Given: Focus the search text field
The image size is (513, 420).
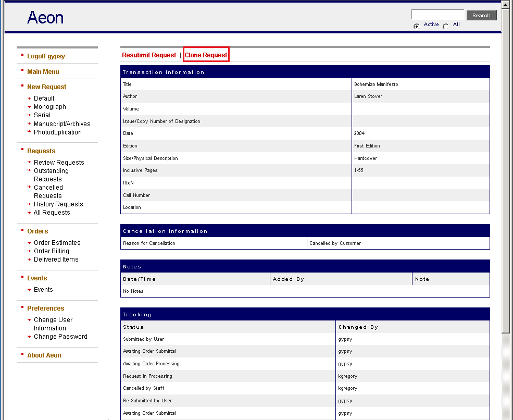Looking at the screenshot, I should [x=437, y=15].
